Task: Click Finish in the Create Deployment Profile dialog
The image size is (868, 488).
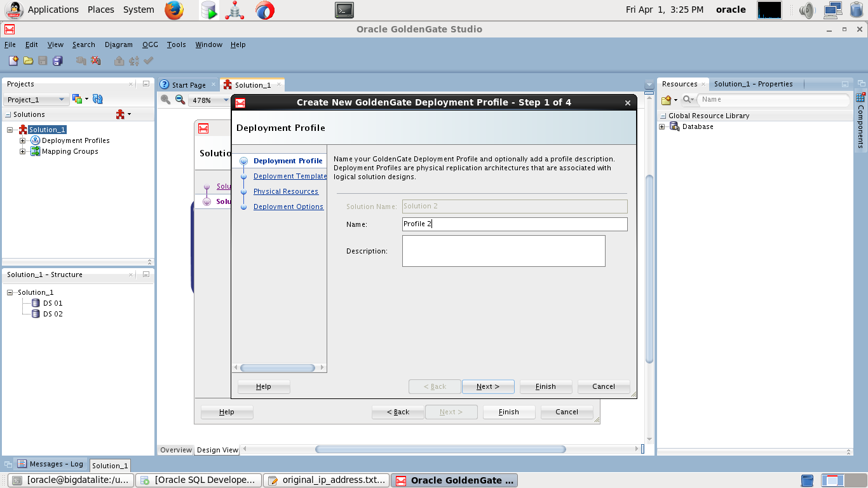Action: (x=546, y=386)
